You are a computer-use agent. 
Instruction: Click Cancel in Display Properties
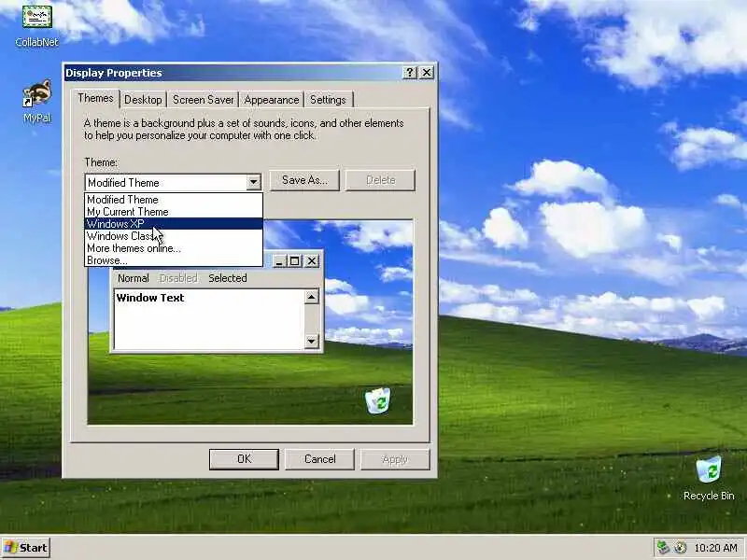(319, 459)
